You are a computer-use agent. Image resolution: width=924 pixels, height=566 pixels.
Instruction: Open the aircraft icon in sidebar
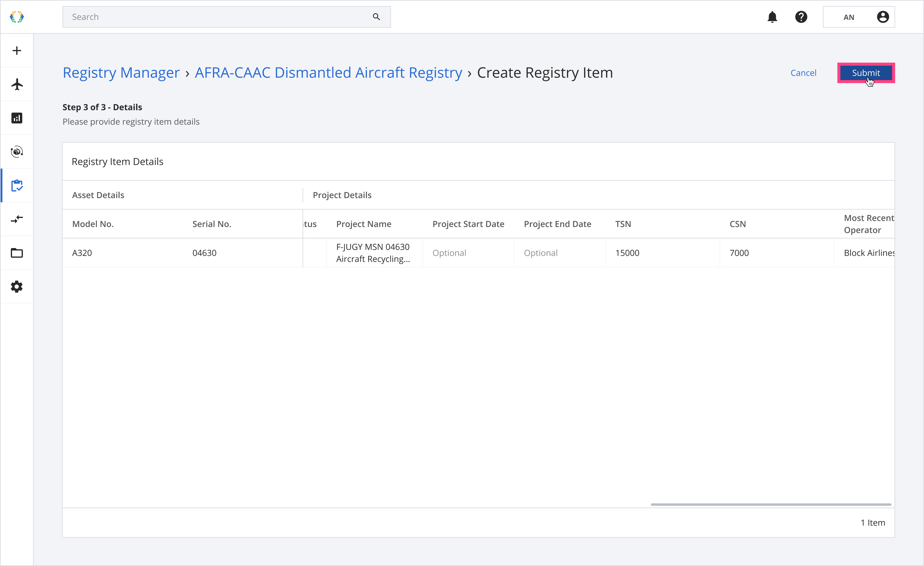pyautogui.click(x=17, y=84)
